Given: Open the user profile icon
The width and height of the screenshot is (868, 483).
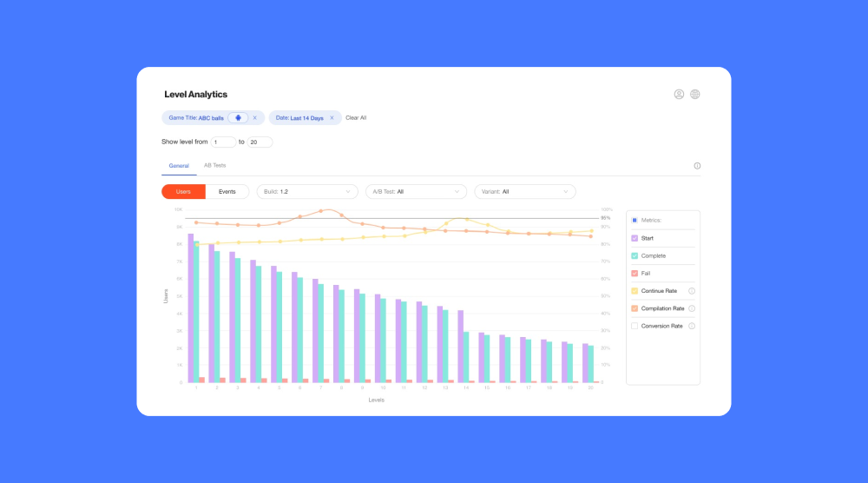Looking at the screenshot, I should pos(679,94).
